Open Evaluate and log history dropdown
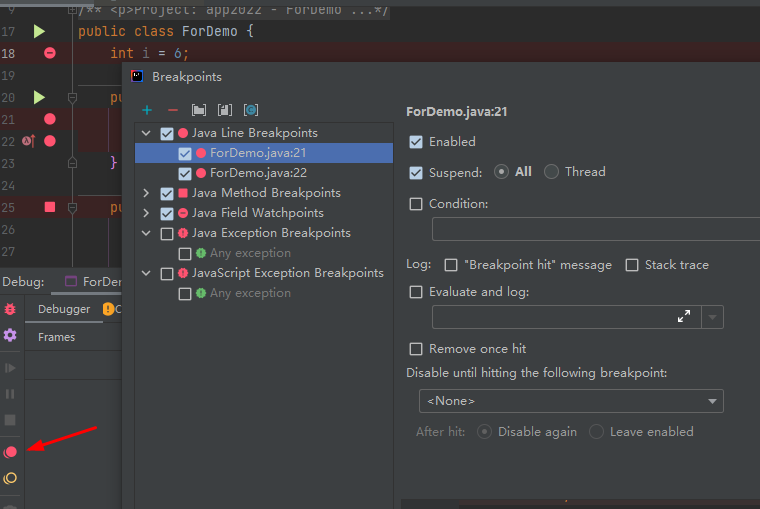The width and height of the screenshot is (760, 509). [712, 317]
